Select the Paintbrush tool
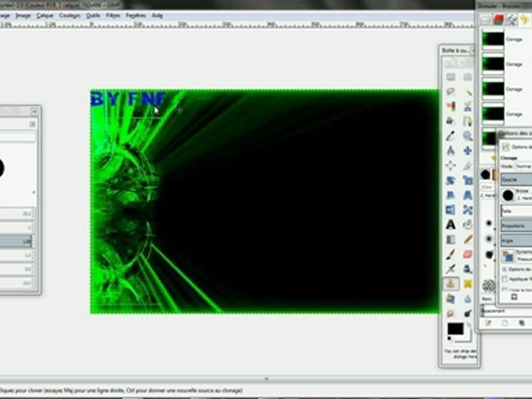Image resolution: width=532 pixels, height=399 pixels. tap(451, 254)
